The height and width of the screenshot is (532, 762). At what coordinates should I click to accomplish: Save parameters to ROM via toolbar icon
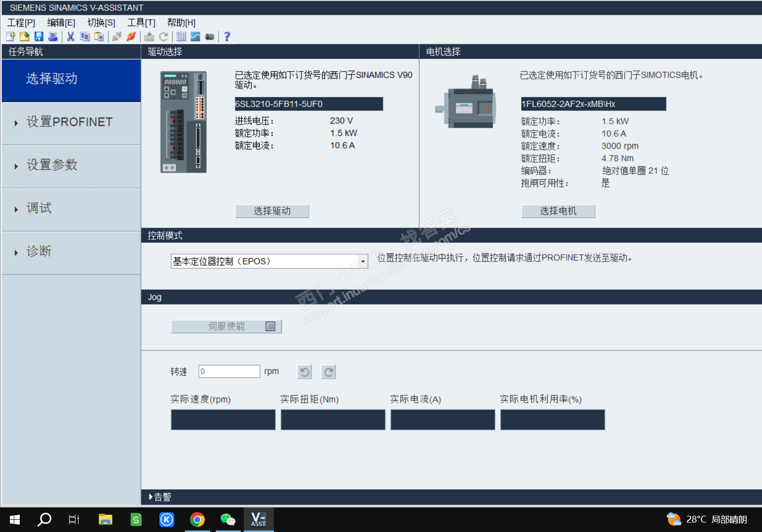pyautogui.click(x=149, y=37)
